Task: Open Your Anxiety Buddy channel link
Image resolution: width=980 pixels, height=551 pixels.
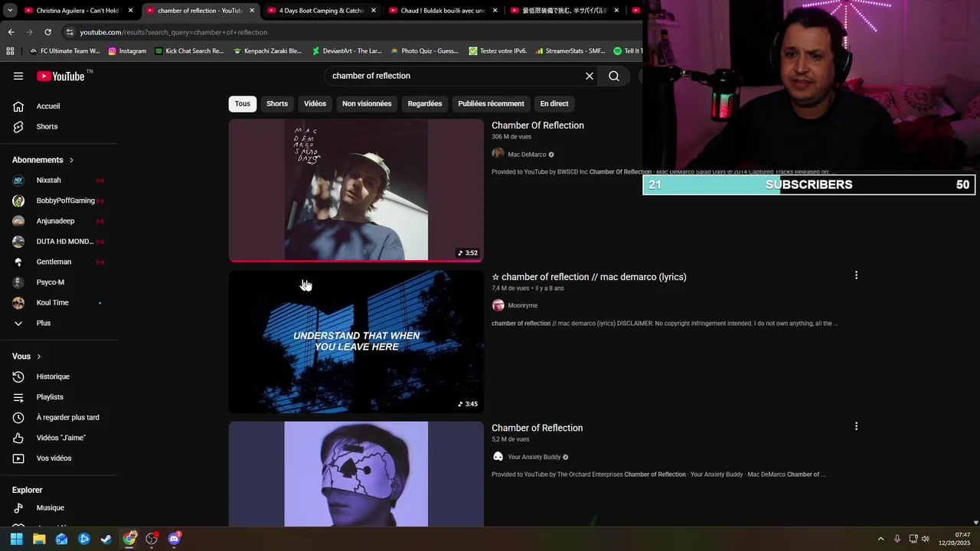Action: (534, 457)
